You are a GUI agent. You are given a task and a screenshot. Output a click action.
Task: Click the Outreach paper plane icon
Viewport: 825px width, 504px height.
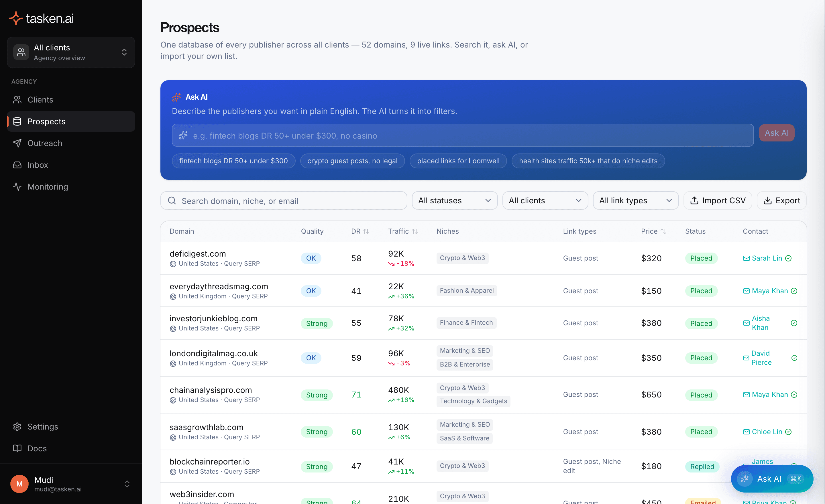17,143
